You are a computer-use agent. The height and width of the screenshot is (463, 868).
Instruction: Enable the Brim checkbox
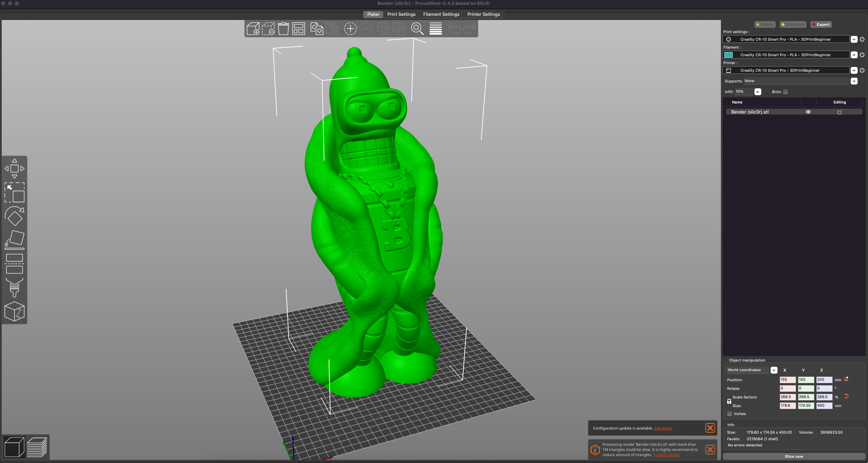click(x=785, y=92)
